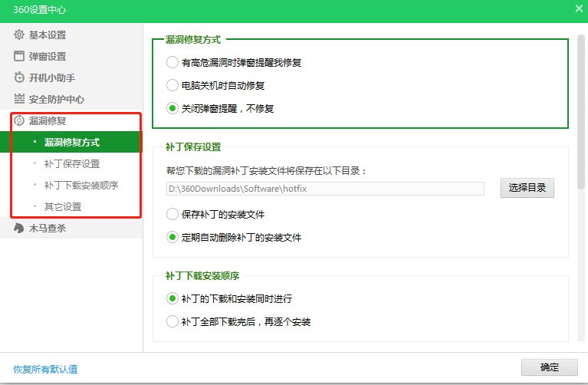Close the 360设置中心 window

579,8
